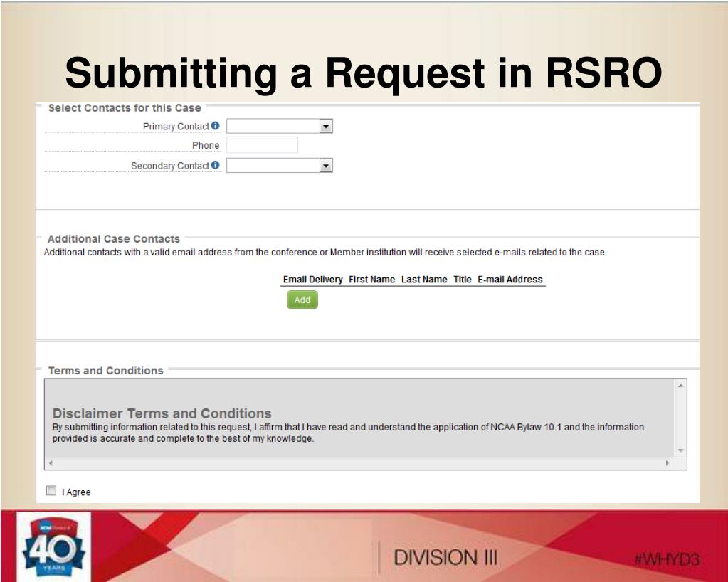Click the Phone input field
Viewport: 728px width, 582px height.
(x=263, y=145)
